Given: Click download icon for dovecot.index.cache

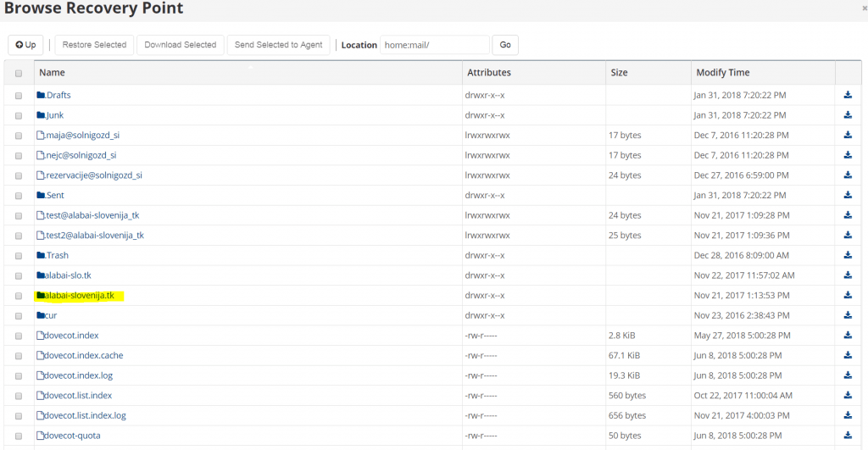Looking at the screenshot, I should [x=848, y=355].
